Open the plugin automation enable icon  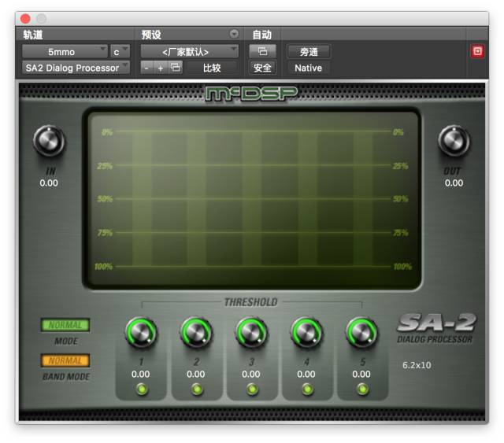(262, 51)
